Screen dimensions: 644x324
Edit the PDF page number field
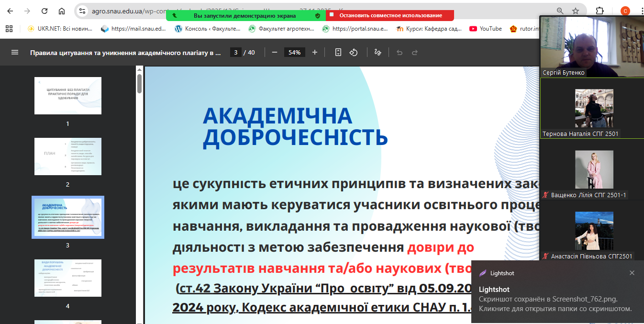(x=235, y=53)
